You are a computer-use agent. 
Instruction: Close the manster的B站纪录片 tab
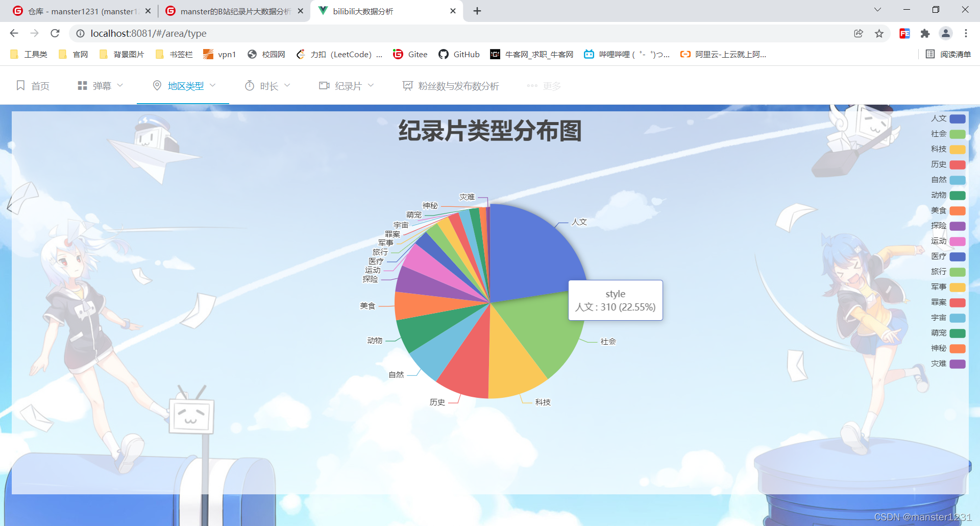(300, 11)
